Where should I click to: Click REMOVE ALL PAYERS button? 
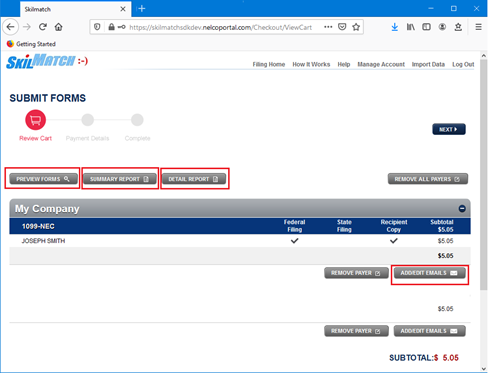(x=428, y=179)
